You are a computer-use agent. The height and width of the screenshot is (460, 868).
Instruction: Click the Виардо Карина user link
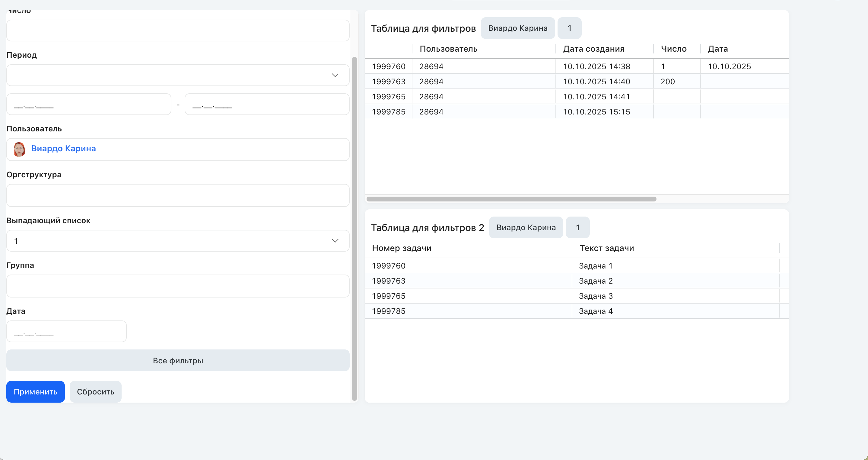63,148
